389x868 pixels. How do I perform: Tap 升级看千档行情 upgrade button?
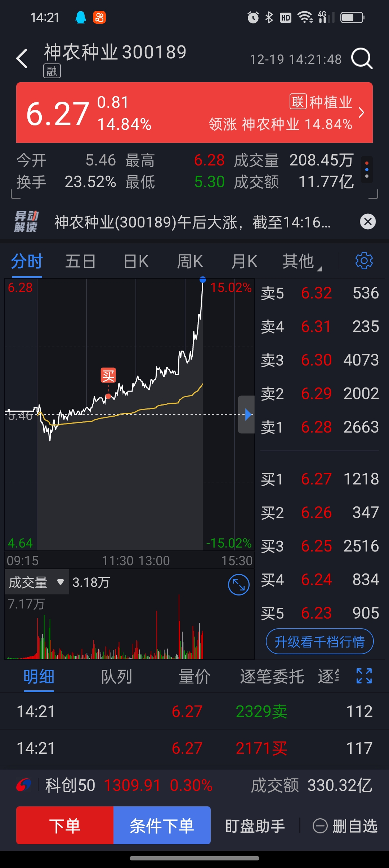[319, 642]
